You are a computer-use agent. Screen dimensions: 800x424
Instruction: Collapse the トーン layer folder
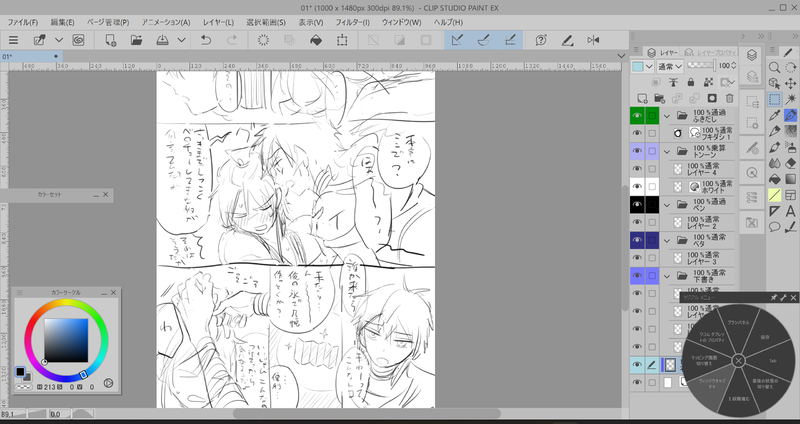click(667, 151)
